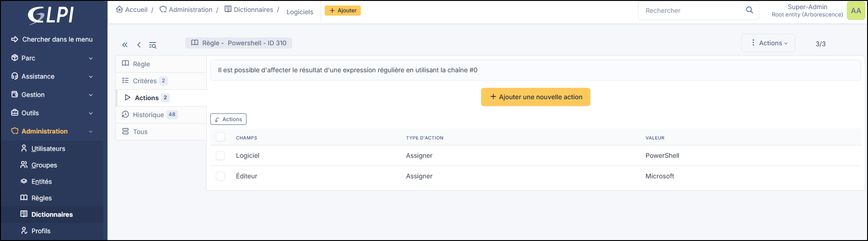Click the VALEUR column header
Screen dimensions: 868x241
coord(655,138)
